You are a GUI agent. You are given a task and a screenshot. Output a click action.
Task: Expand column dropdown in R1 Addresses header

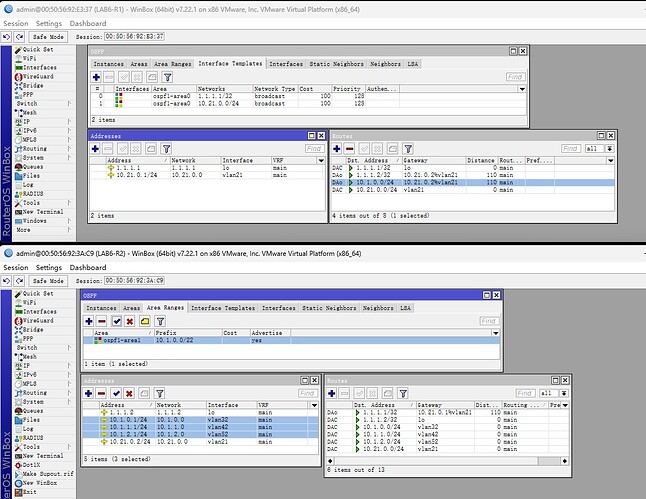coord(321,161)
